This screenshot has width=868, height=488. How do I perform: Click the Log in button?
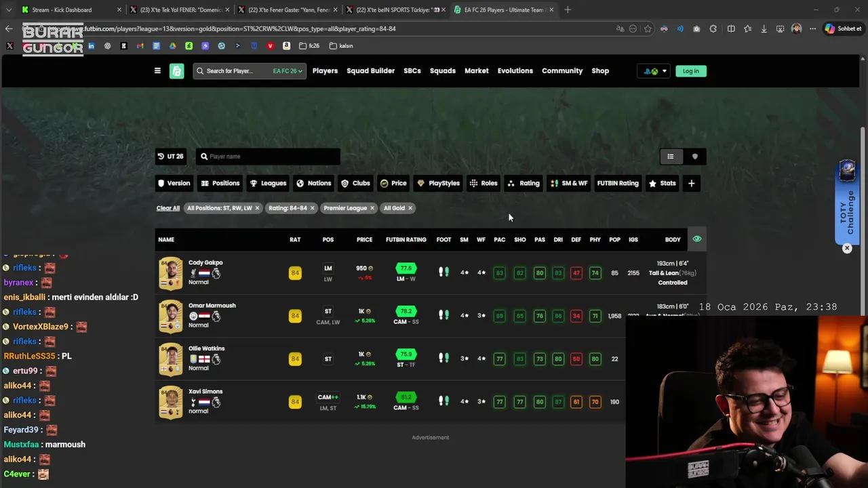(x=690, y=70)
